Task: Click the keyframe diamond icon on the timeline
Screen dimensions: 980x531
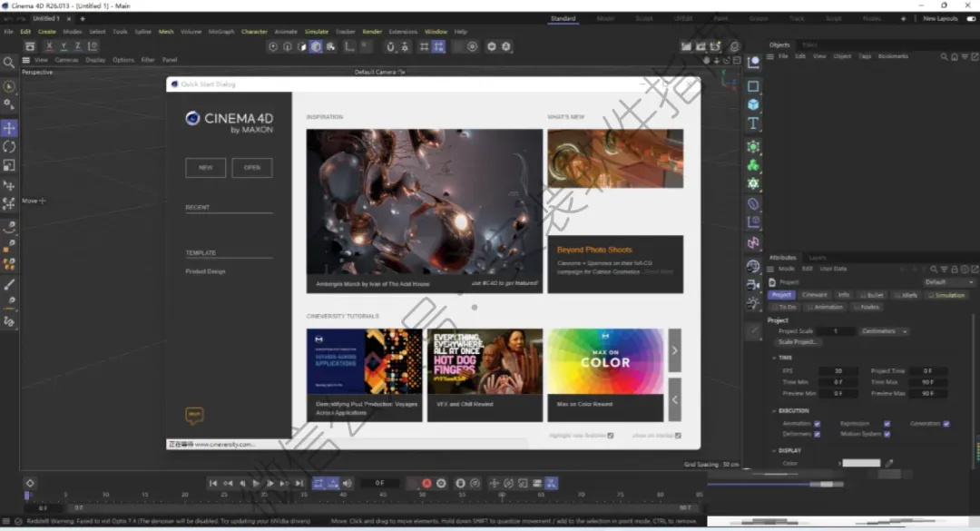Action: click(29, 484)
